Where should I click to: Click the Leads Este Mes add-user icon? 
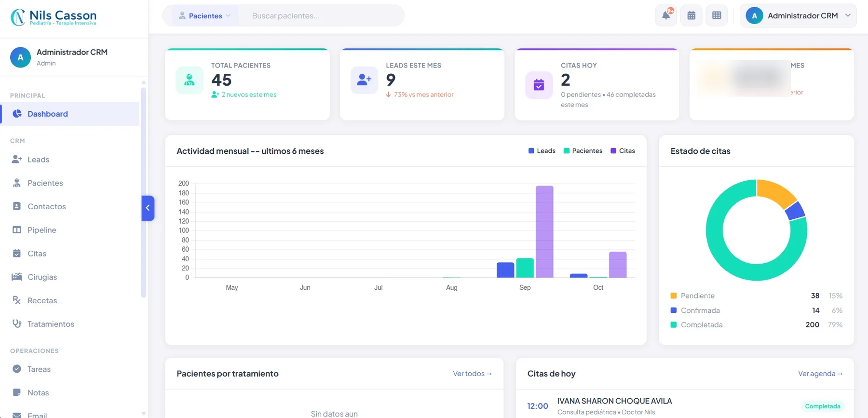click(x=364, y=80)
